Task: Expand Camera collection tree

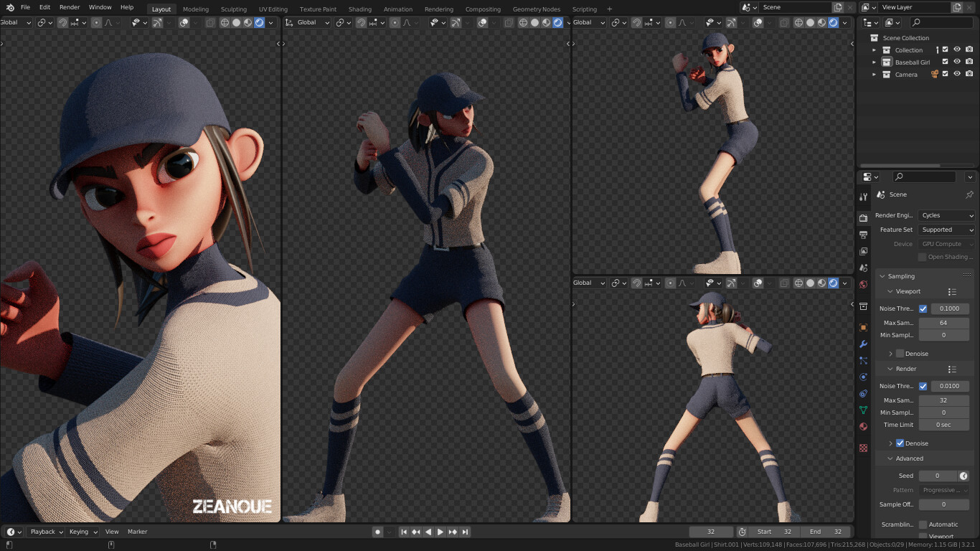Action: 874,75
